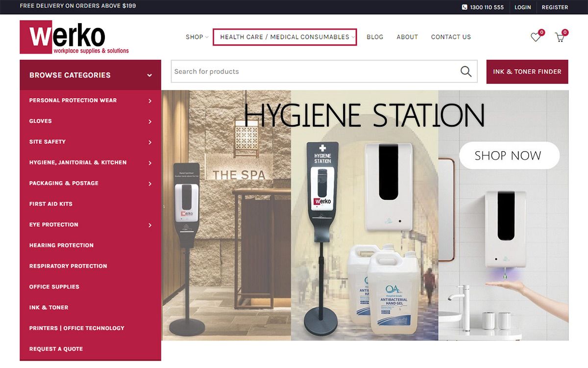Open Health Care / Medical Consumables menu
This screenshot has height=368, width=588.
285,37
